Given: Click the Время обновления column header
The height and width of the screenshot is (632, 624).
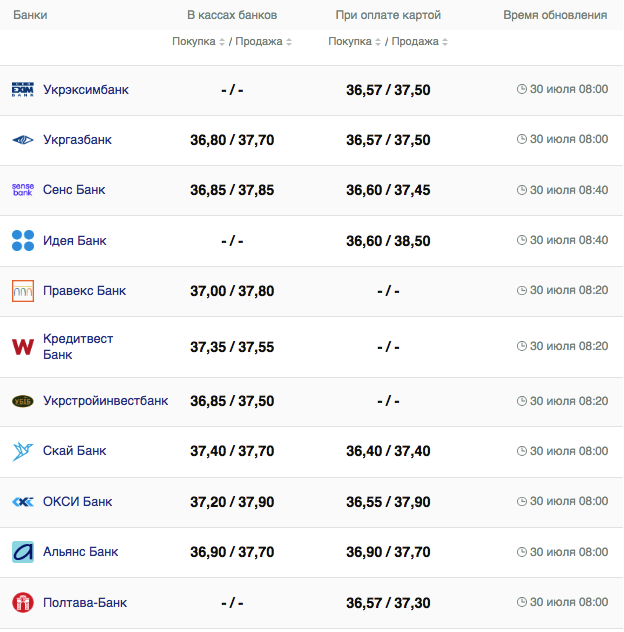Looking at the screenshot, I should pos(555,15).
